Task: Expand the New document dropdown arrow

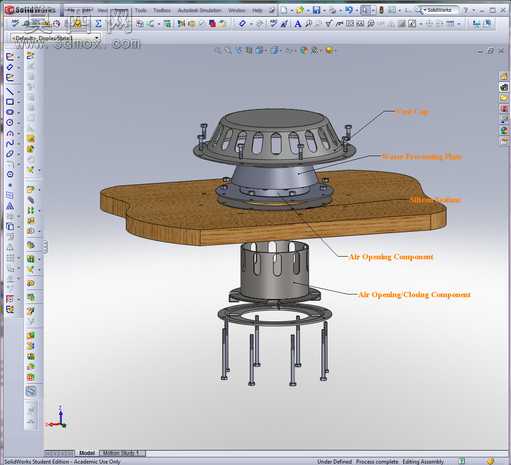Action: tap(291, 11)
